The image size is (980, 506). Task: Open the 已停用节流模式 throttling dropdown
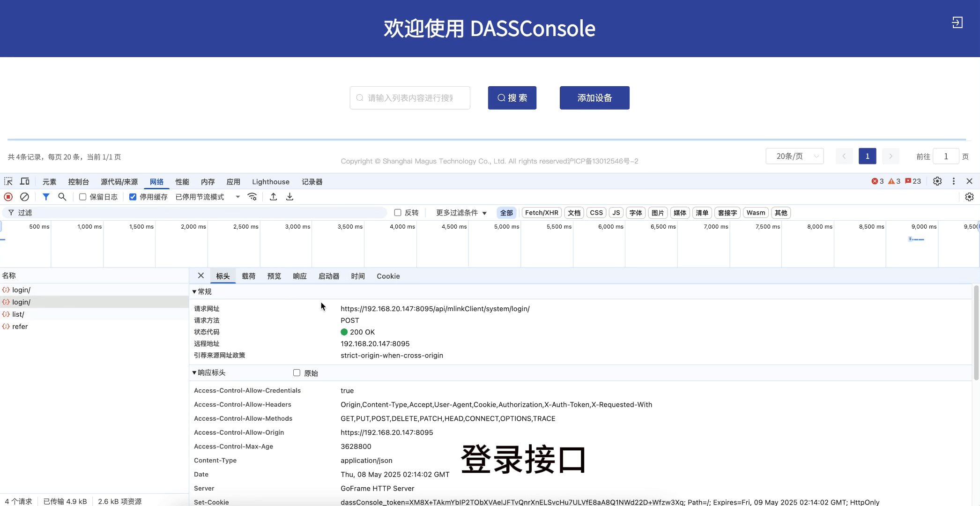coord(208,197)
